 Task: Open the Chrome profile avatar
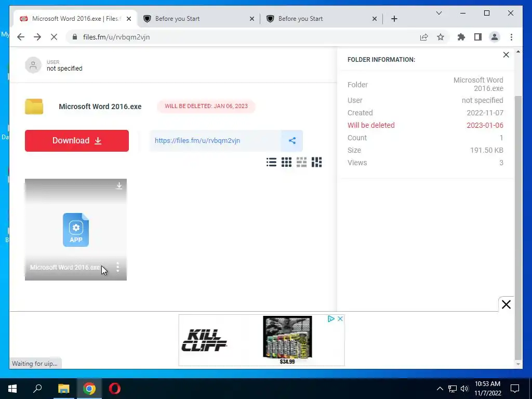click(x=495, y=37)
